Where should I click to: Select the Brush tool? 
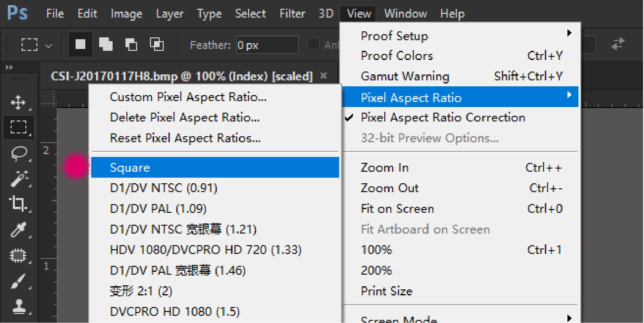click(19, 281)
